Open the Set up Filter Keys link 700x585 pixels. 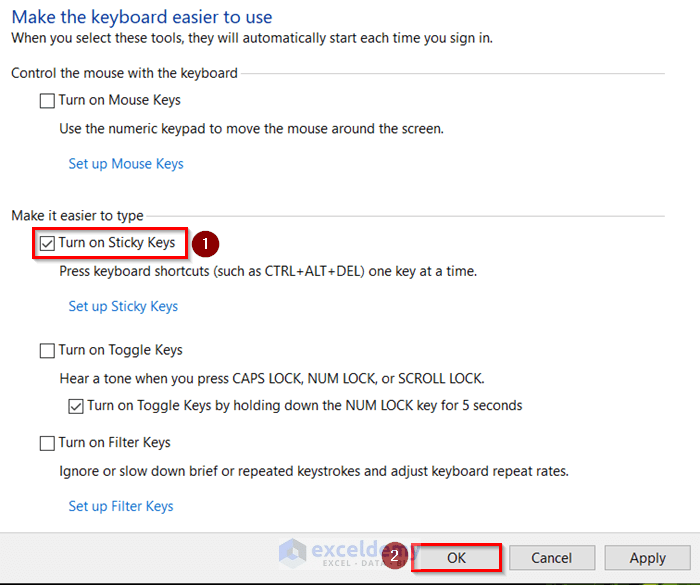121,506
